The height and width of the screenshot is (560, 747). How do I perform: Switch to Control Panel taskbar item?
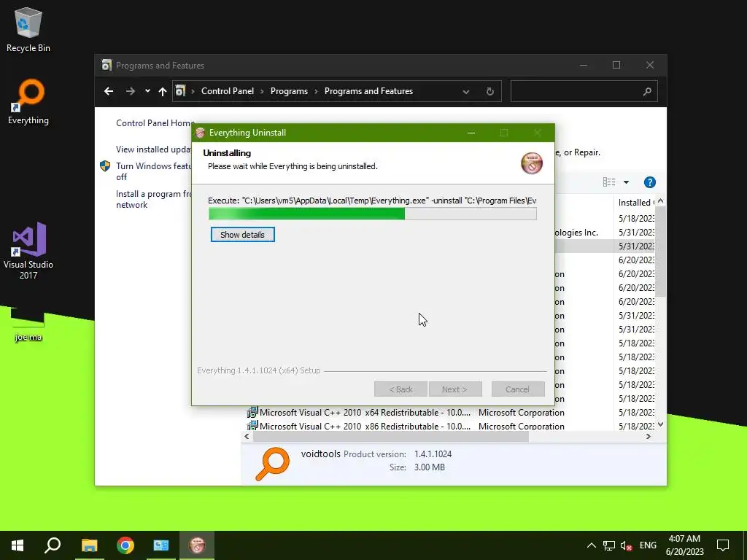point(161,545)
